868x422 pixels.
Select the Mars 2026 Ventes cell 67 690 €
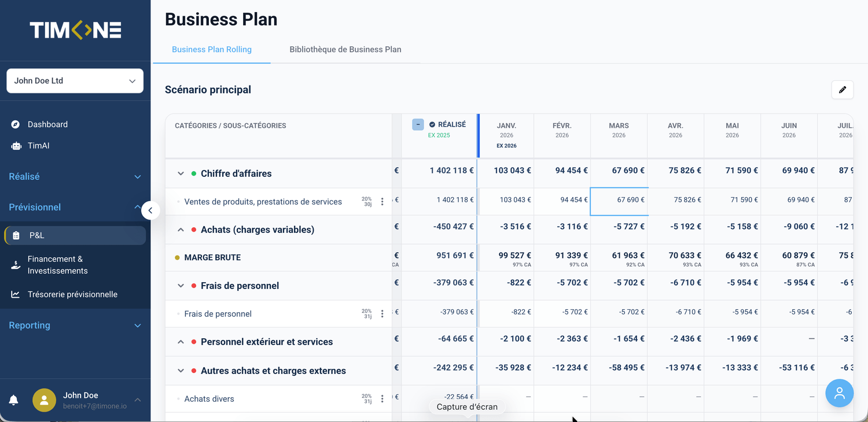point(619,201)
